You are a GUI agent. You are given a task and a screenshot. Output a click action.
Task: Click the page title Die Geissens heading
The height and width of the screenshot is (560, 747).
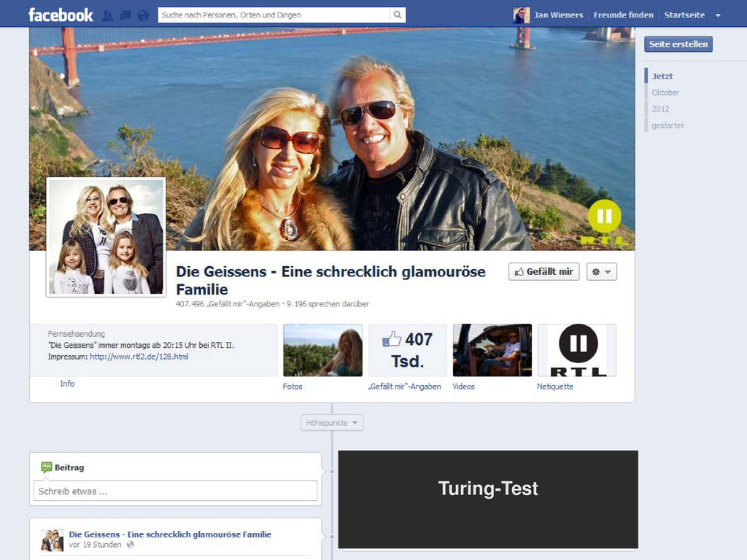[330, 281]
